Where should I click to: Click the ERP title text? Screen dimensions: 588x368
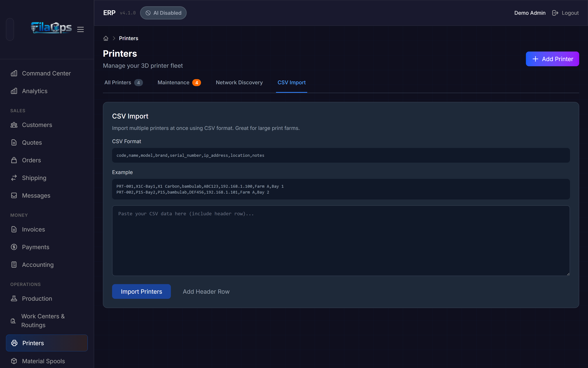coord(109,13)
